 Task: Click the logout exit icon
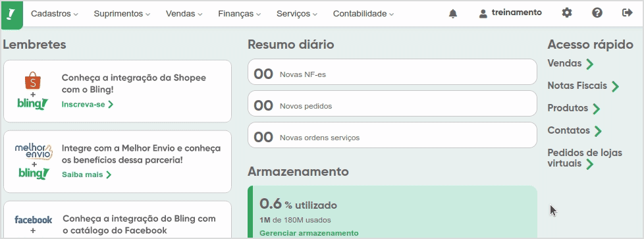[627, 13]
